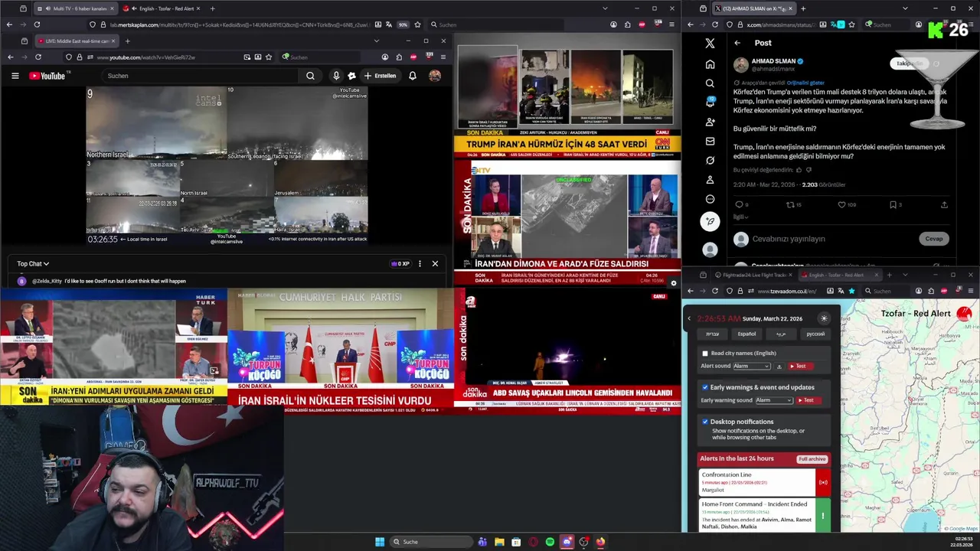The height and width of the screenshot is (551, 980).
Task: Type in the YouTube Suchen search field
Action: (x=201, y=76)
